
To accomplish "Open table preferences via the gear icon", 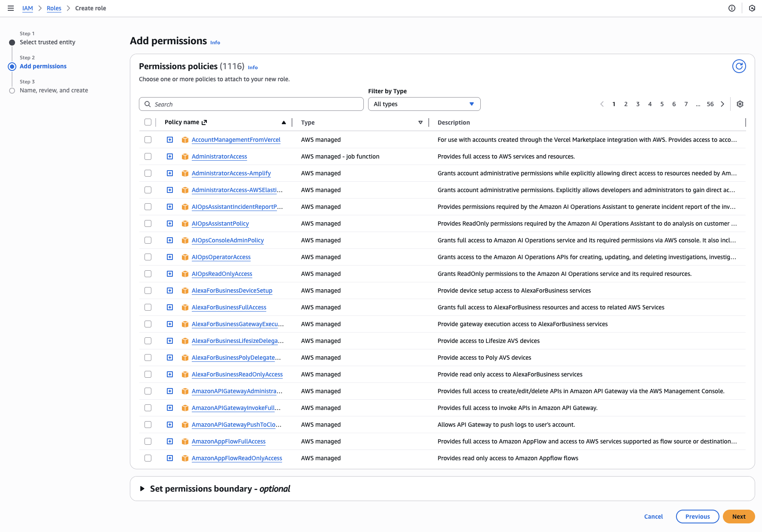I will coord(740,104).
